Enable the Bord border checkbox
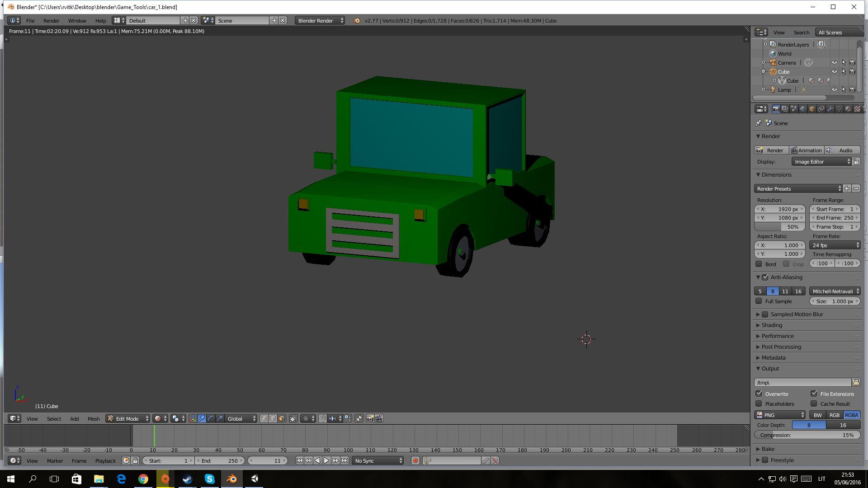The width and height of the screenshot is (868, 488). [759, 264]
